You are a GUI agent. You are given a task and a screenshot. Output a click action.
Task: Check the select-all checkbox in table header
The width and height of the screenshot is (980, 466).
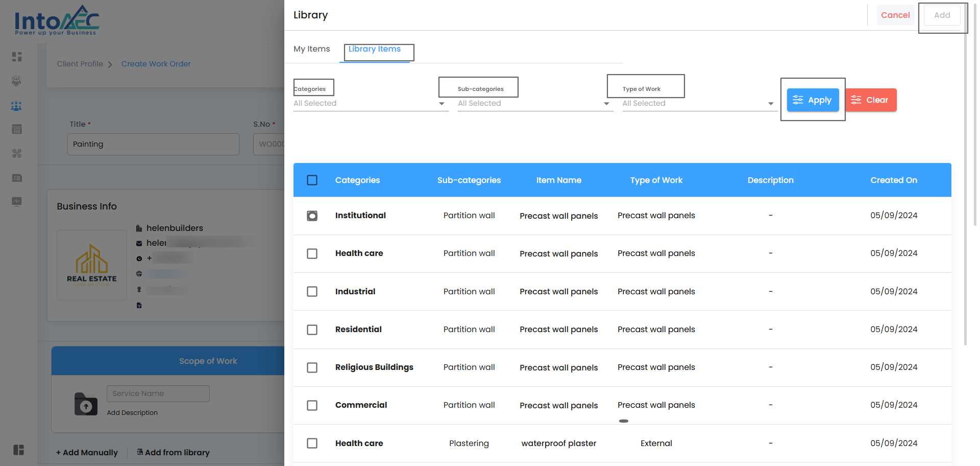tap(312, 180)
